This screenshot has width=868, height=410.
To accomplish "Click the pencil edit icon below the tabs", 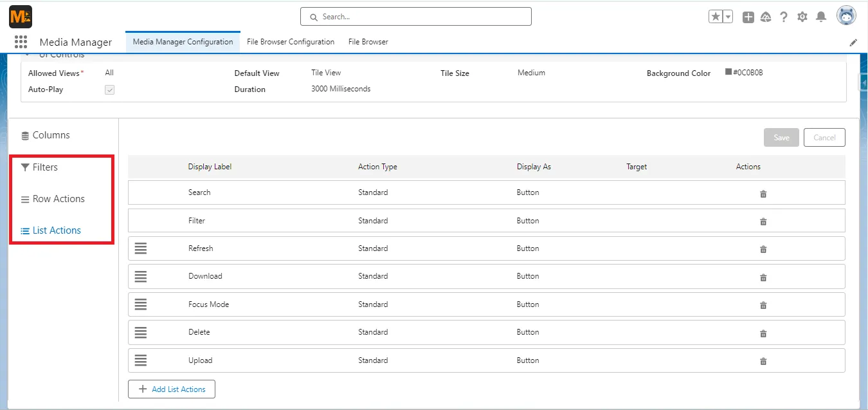I will 853,42.
